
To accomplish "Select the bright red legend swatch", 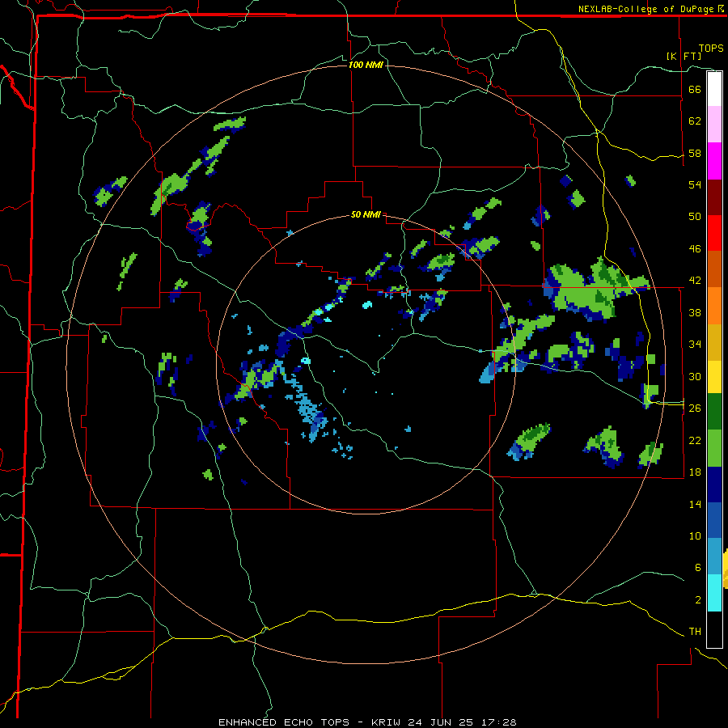I will tap(714, 233).
